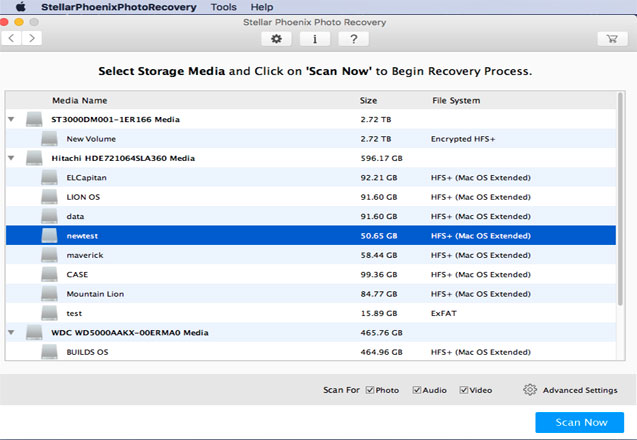The width and height of the screenshot is (637, 440).
Task: Click the WDC WD5000AAKX drive icon
Action: 34,333
